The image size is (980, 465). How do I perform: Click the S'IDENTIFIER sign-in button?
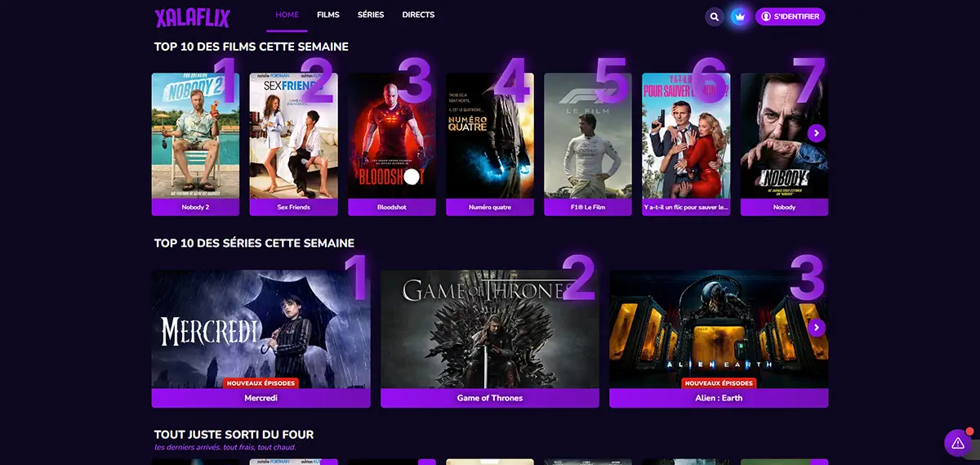[790, 16]
